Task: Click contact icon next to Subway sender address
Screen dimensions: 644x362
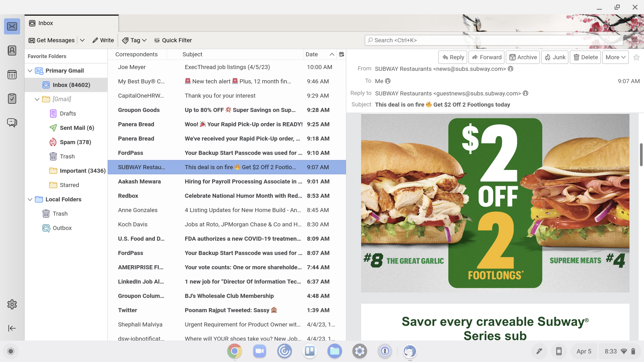Action: point(511,69)
